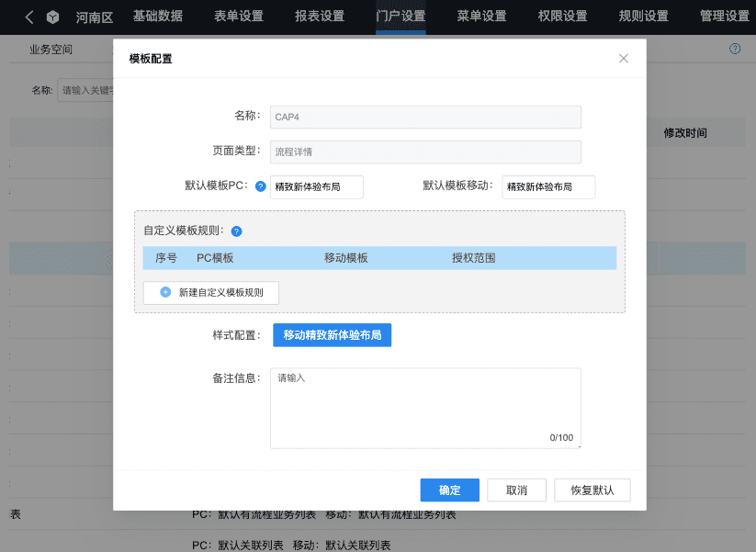Viewport: 756px width, 552px height.
Task: Open the 默认模板PC dropdown
Action: point(316,187)
